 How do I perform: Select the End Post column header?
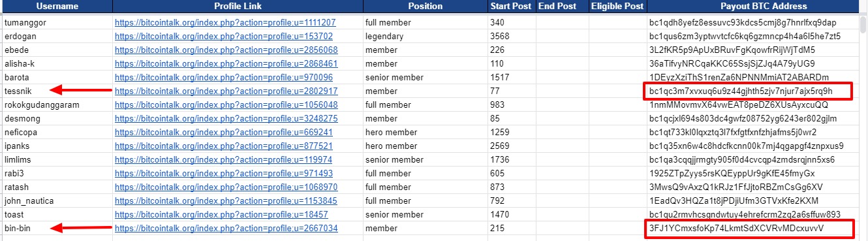(x=558, y=7)
